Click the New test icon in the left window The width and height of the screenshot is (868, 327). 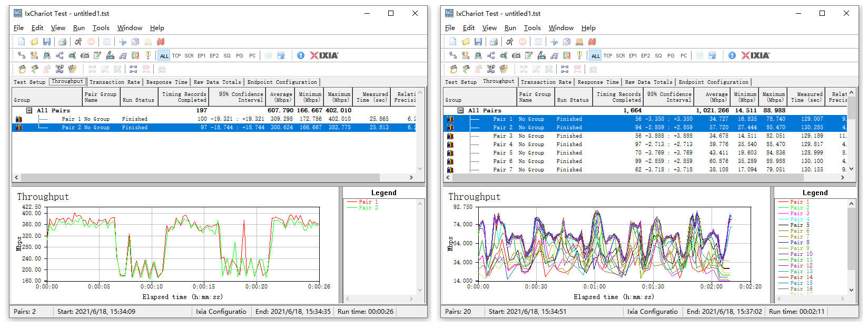[22, 42]
